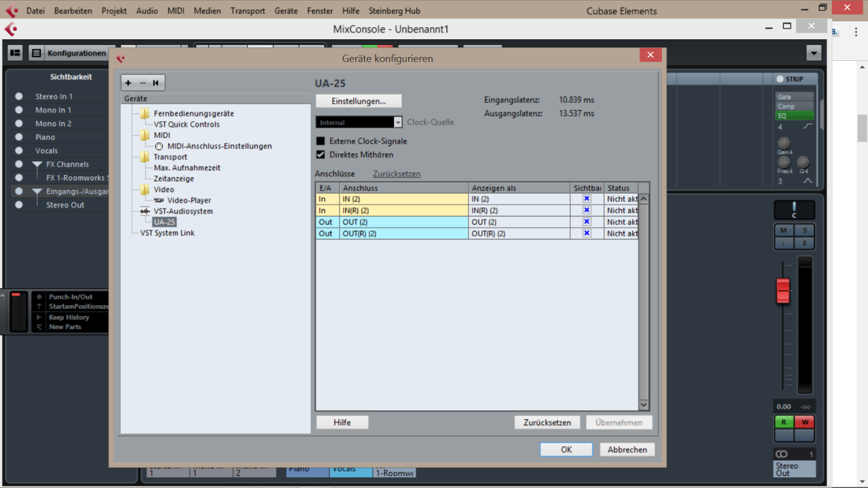Toggle visibility dot for Stereo In 1
The height and width of the screenshot is (488, 868).
[x=19, y=96]
